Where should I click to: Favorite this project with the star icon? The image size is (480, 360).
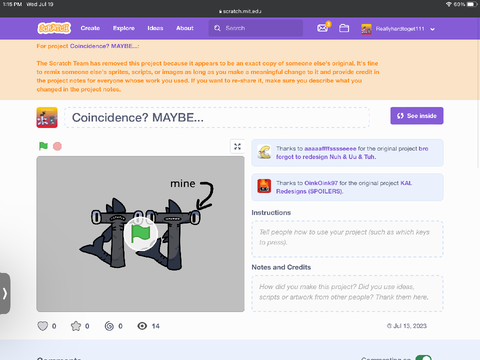pos(76,326)
